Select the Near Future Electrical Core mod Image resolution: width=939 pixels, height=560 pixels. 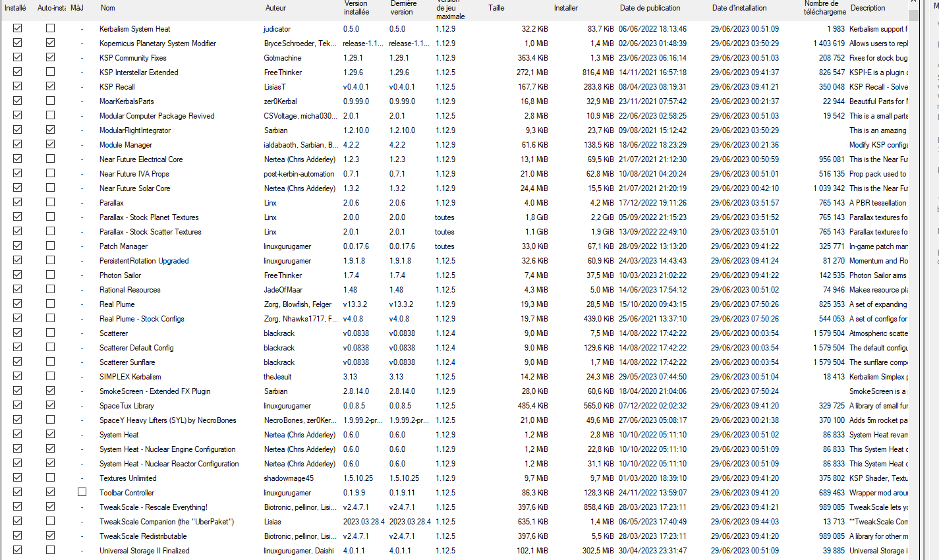[x=141, y=159]
